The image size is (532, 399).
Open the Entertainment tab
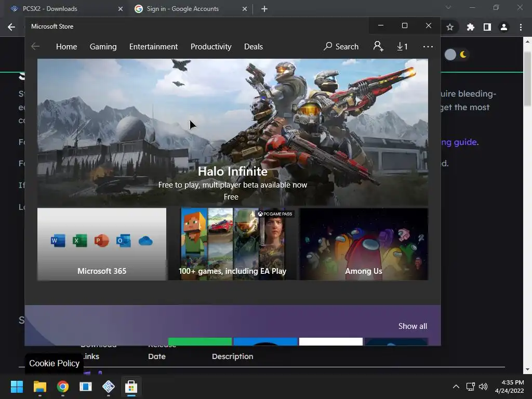coord(153,46)
